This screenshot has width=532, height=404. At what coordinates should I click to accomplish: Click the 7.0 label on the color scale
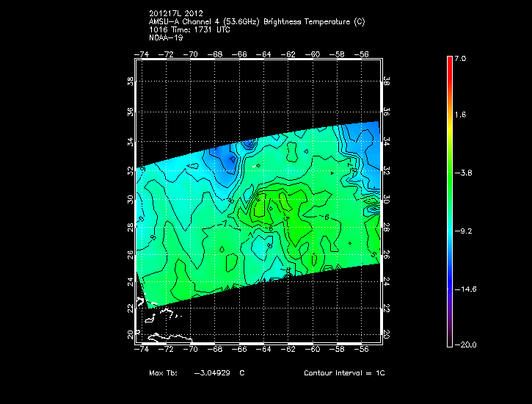click(x=459, y=57)
